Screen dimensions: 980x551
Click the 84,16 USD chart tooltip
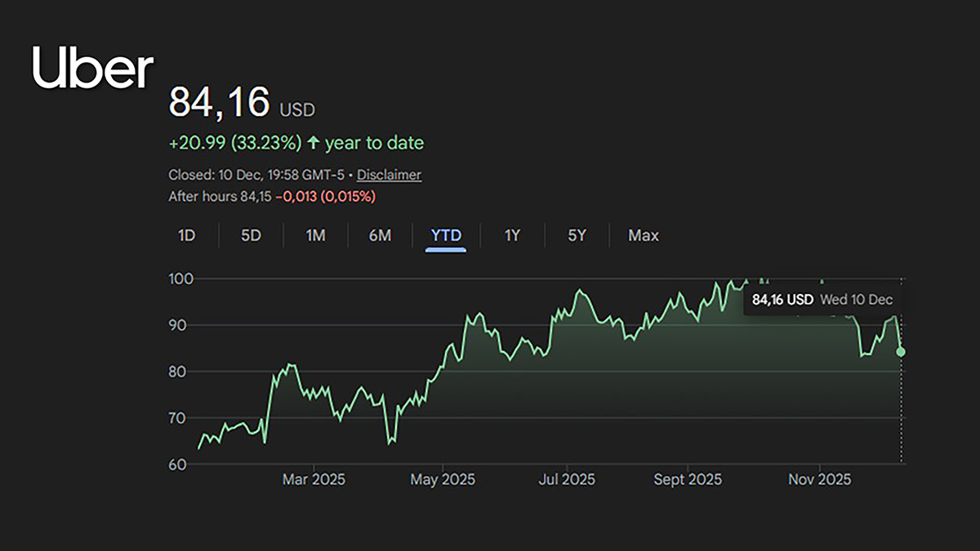point(822,300)
